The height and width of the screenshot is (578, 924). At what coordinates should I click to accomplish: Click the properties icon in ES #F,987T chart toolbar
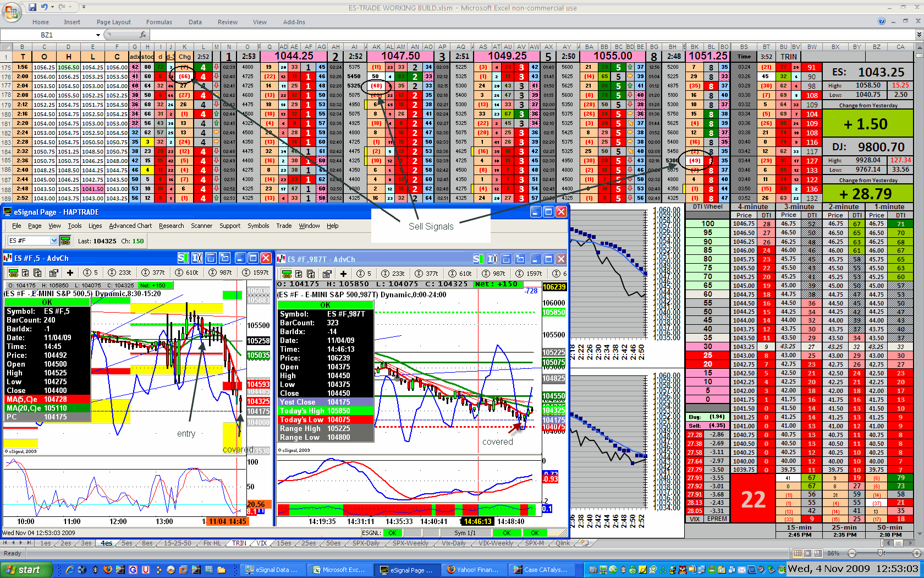(x=327, y=274)
